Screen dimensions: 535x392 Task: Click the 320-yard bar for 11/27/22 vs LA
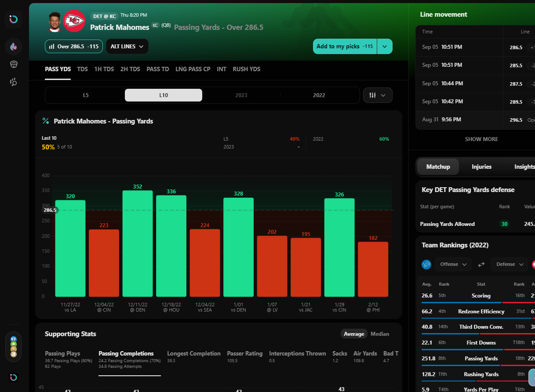click(x=70, y=248)
